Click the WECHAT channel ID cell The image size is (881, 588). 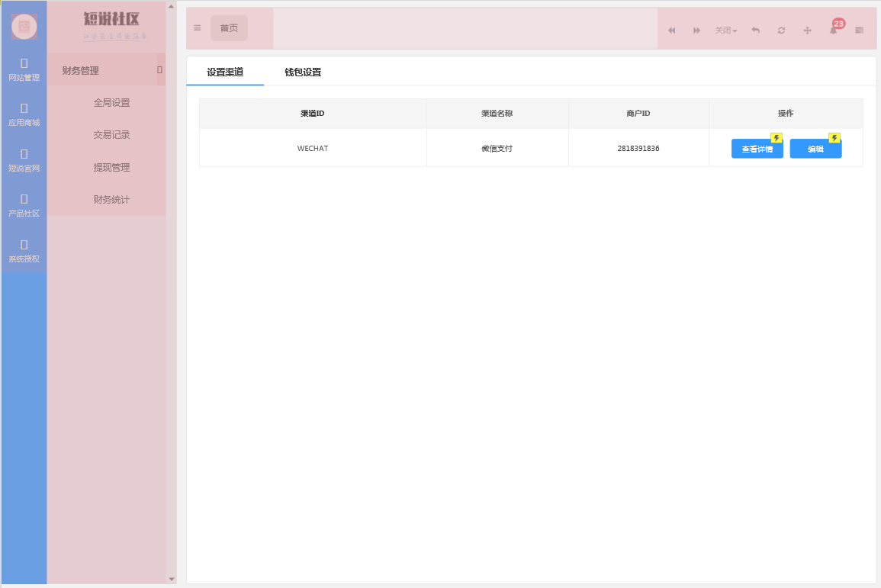click(313, 148)
